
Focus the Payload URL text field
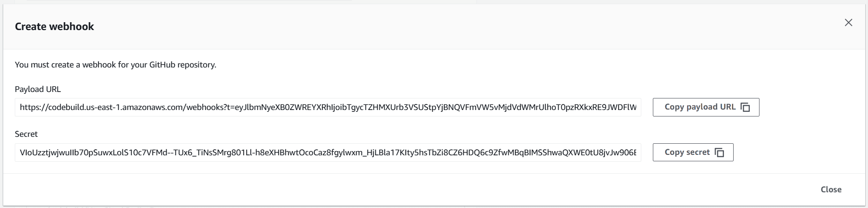(x=328, y=107)
